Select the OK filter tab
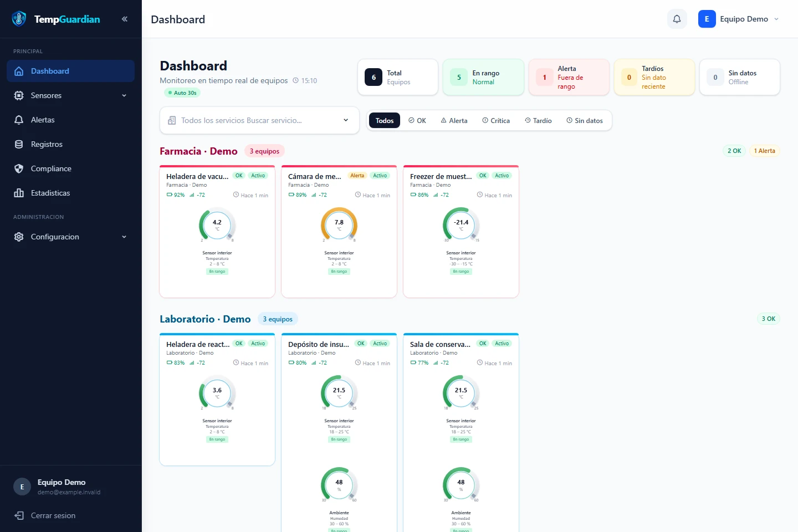 pyautogui.click(x=417, y=120)
